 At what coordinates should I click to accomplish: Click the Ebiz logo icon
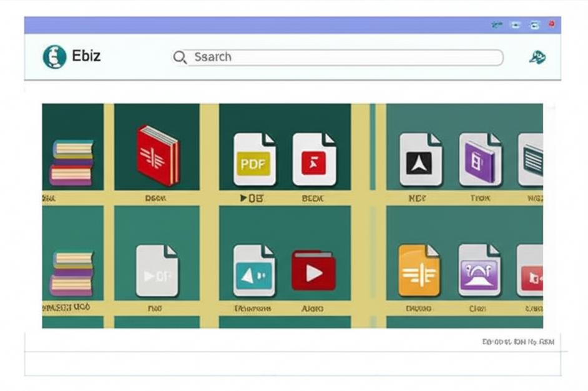[54, 57]
